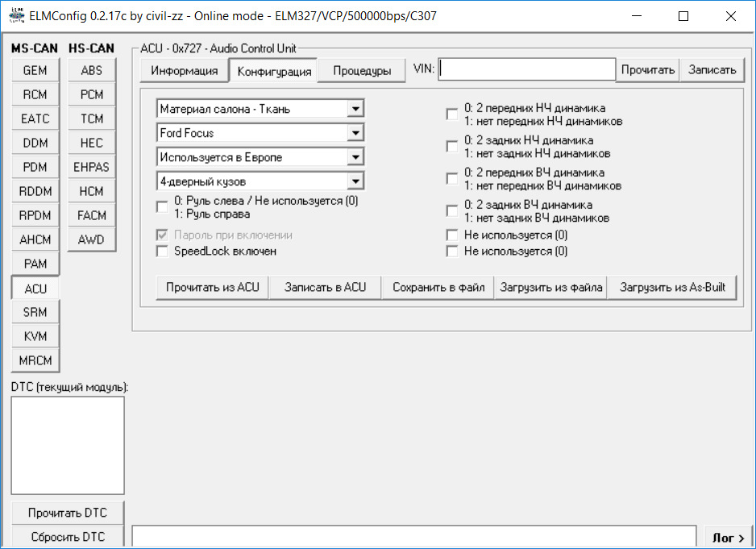Choose the PDM module

coord(35,167)
